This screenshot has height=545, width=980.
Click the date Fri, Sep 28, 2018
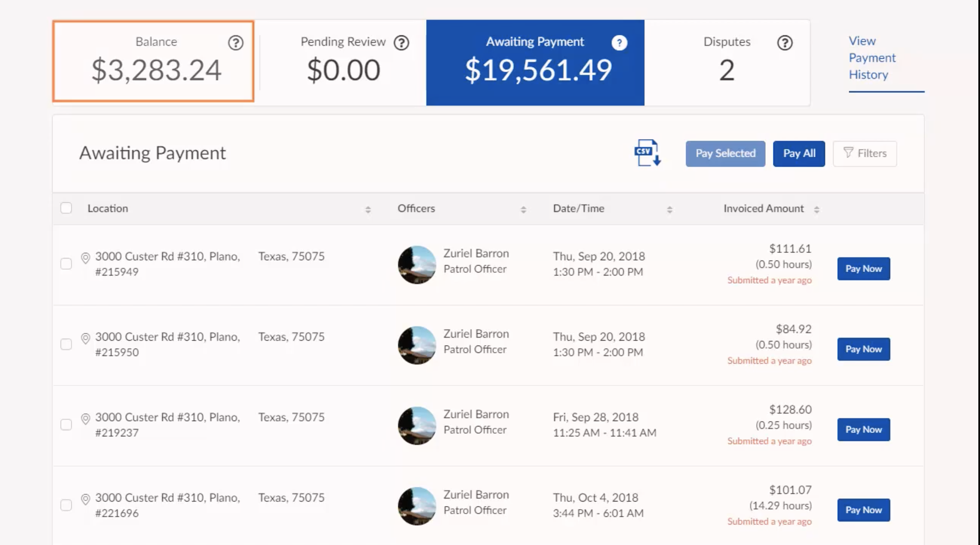point(596,417)
